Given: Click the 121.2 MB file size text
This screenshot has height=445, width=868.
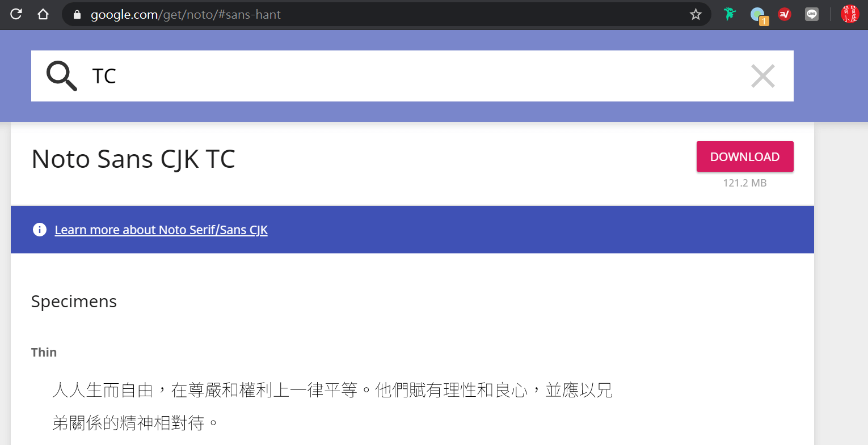Looking at the screenshot, I should tap(745, 183).
